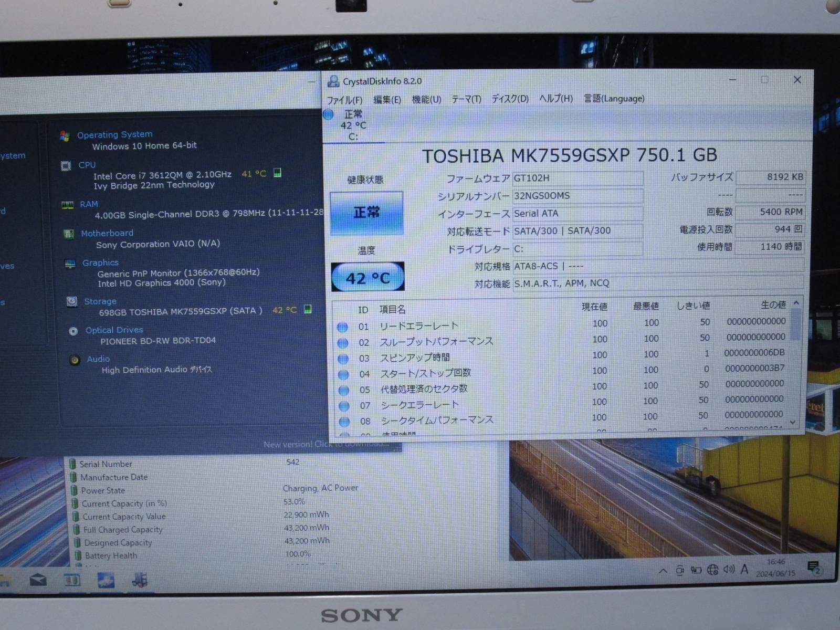840x630 pixels.
Task: Click the 現在値 column header
Action: point(594,307)
